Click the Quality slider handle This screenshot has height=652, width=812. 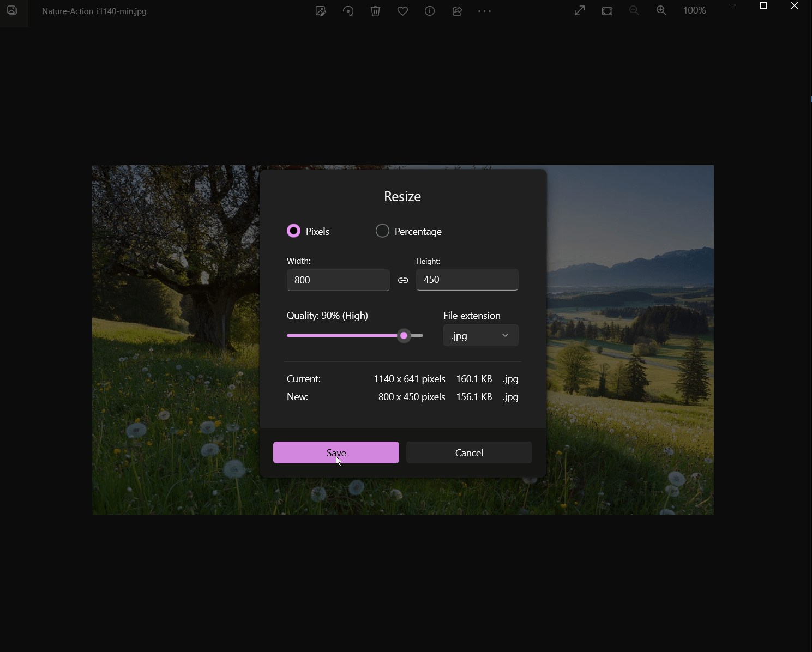coord(404,336)
